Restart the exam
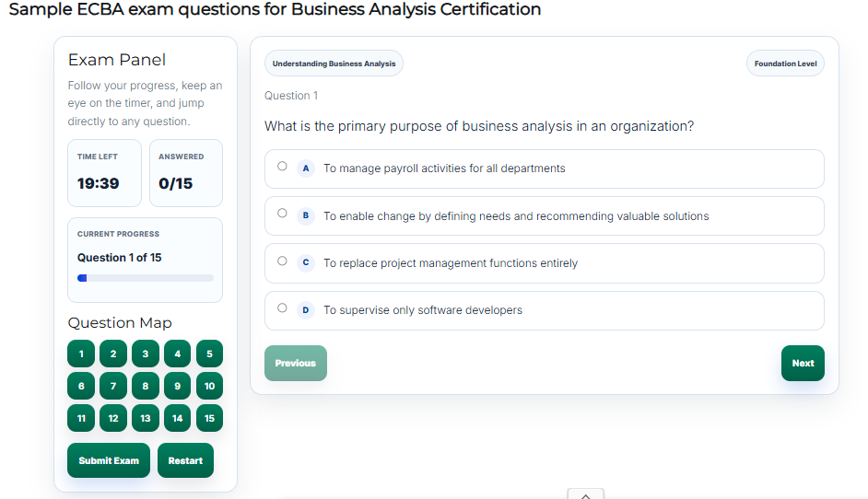The height and width of the screenshot is (499, 868). 185,460
